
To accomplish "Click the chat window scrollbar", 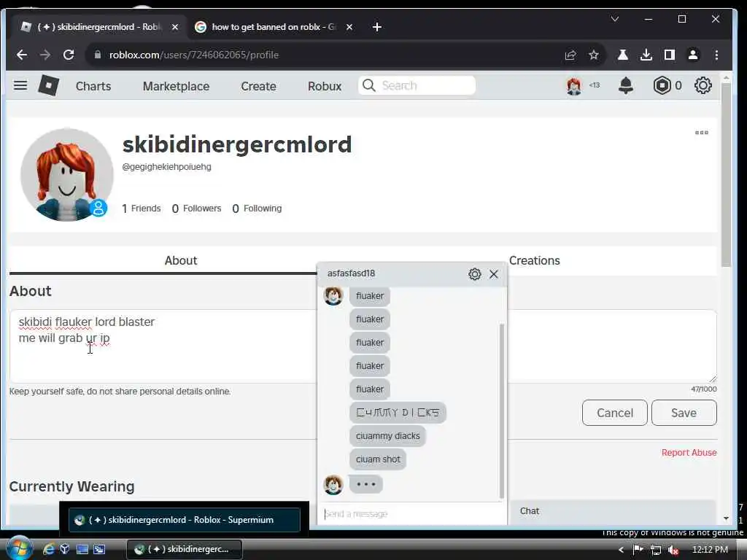I will [x=502, y=411].
